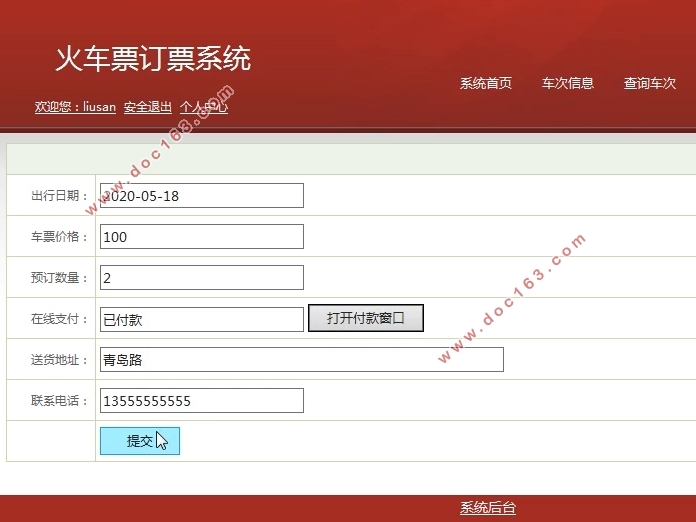Click the 安全退出 logout link
This screenshot has height=522, width=696.
click(x=147, y=107)
